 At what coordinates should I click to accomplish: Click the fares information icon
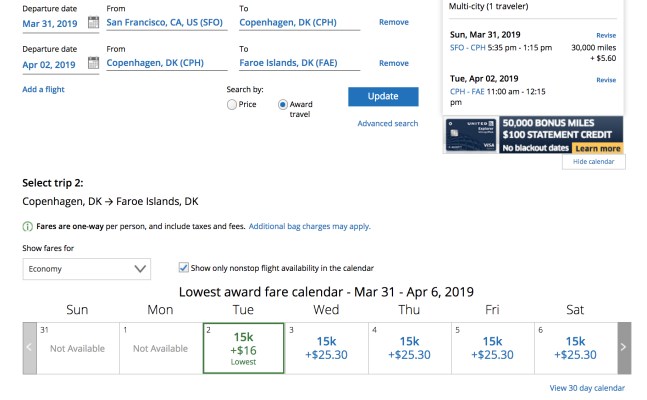(27, 227)
